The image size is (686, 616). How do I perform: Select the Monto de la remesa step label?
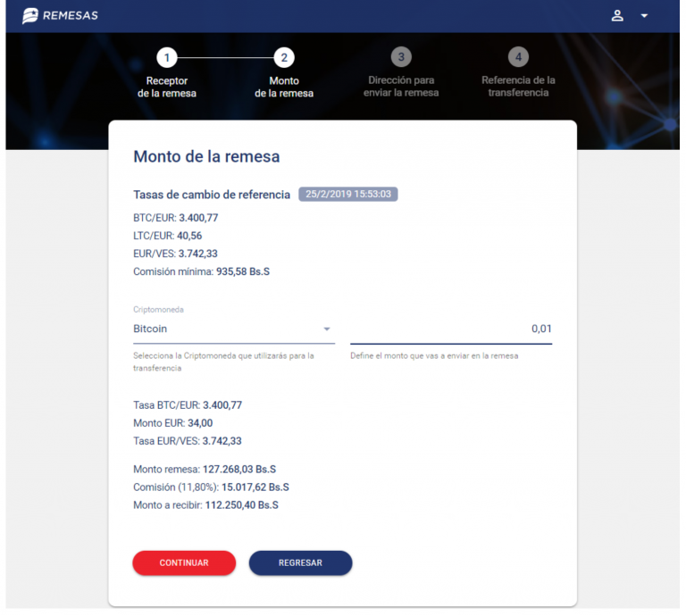(284, 87)
